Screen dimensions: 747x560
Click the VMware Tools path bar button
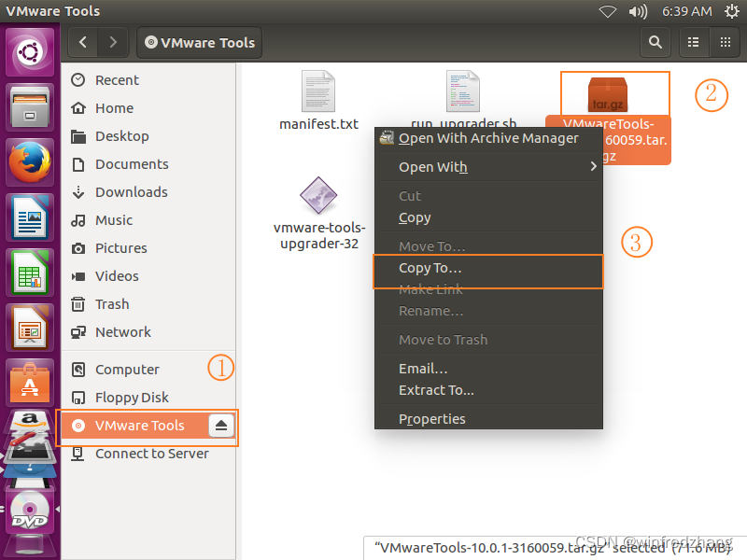[x=200, y=42]
